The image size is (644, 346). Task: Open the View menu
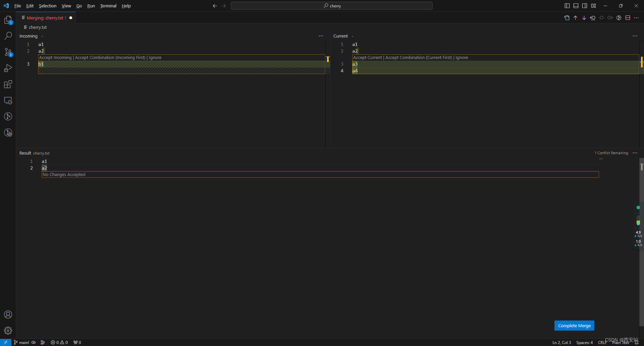[x=66, y=6]
